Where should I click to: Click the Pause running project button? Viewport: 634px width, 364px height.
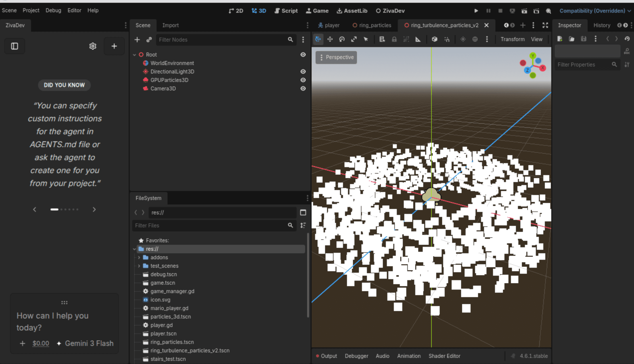[x=488, y=11]
